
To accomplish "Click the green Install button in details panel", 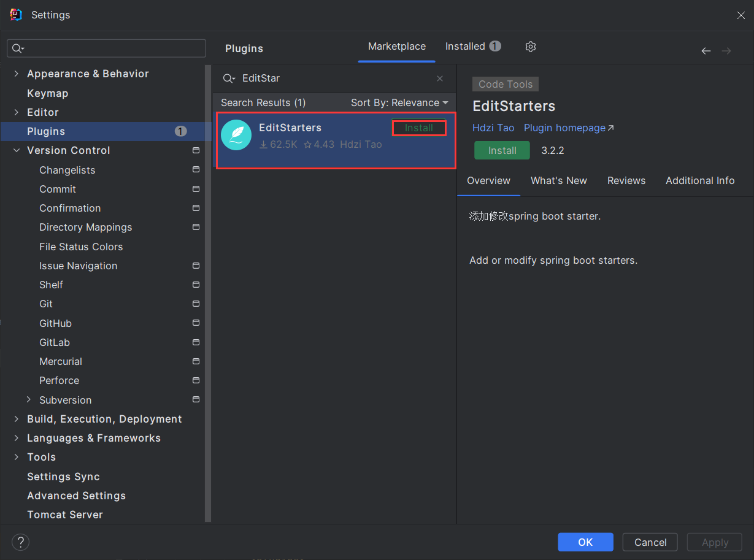I will (x=502, y=150).
